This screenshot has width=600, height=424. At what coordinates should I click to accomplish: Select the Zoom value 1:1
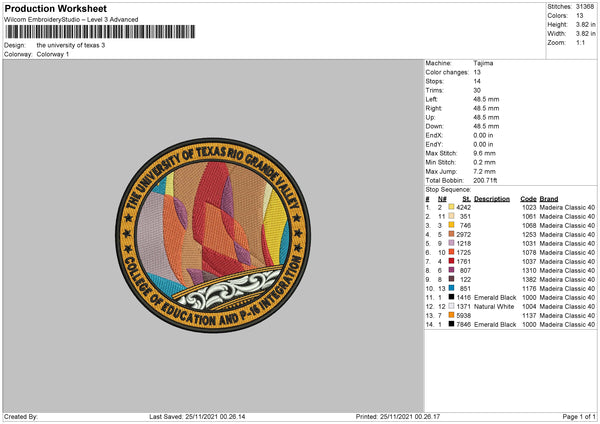click(580, 42)
